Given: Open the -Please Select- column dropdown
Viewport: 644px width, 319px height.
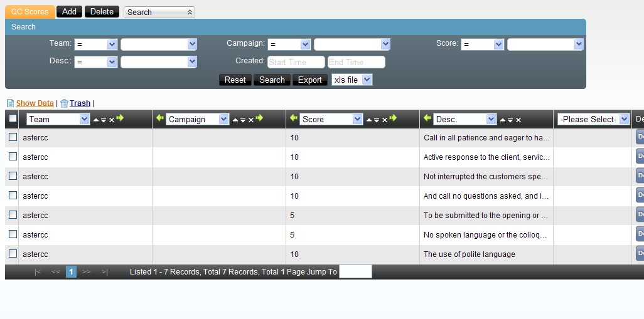Looking at the screenshot, I should pos(594,119).
